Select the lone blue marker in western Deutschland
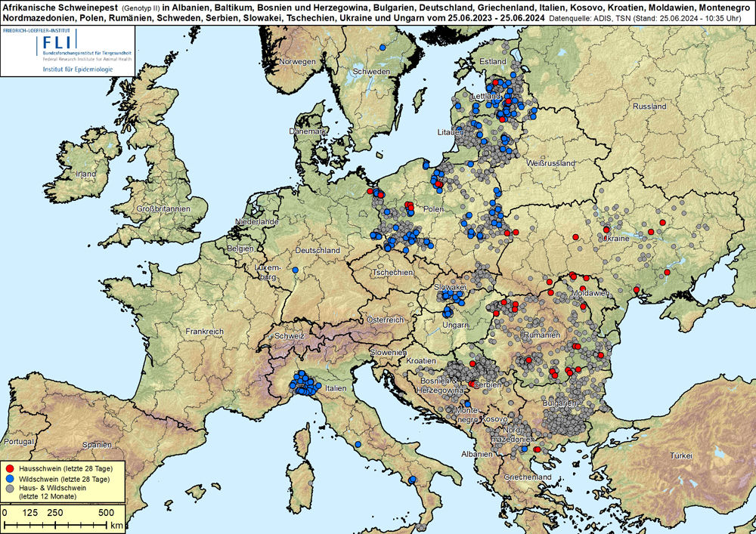This screenshot has height=534, width=756. pyautogui.click(x=295, y=270)
